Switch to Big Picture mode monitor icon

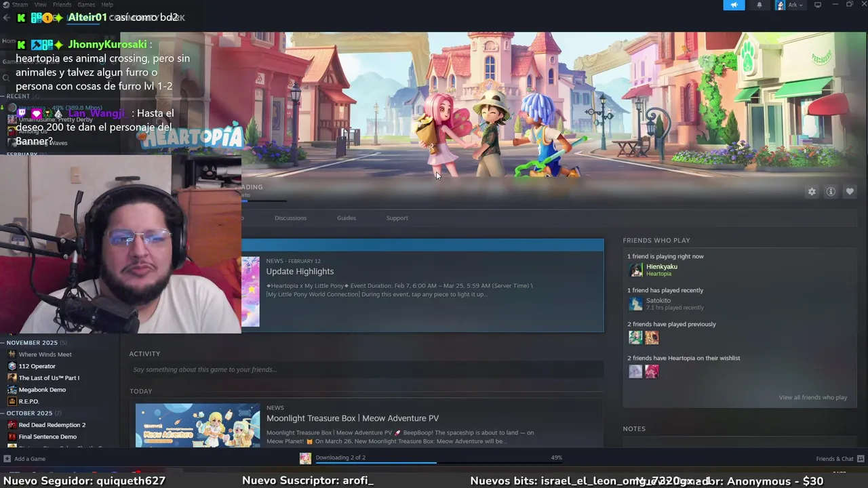[x=818, y=5]
